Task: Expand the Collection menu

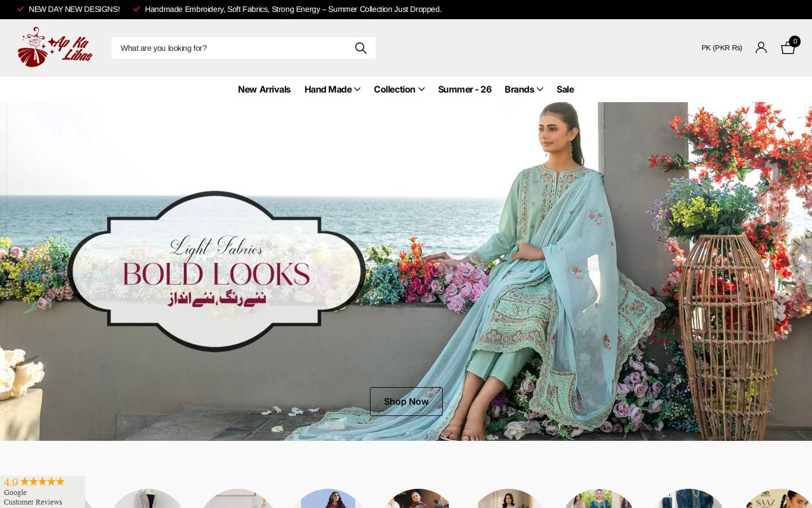Action: coord(399,89)
